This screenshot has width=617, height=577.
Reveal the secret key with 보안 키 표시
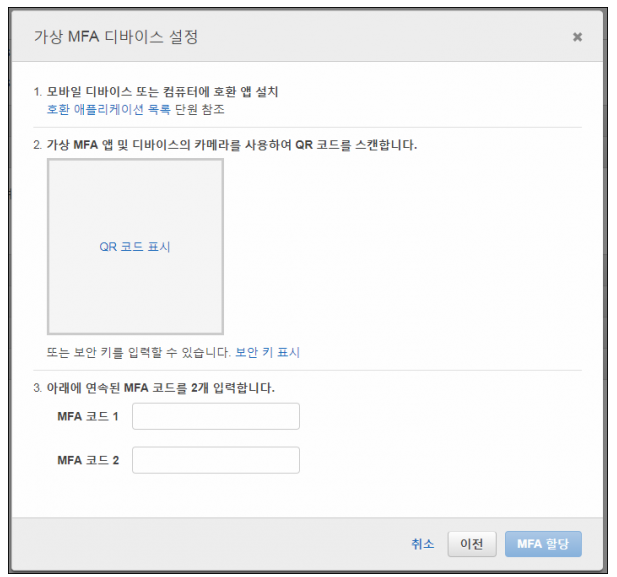pos(268,352)
